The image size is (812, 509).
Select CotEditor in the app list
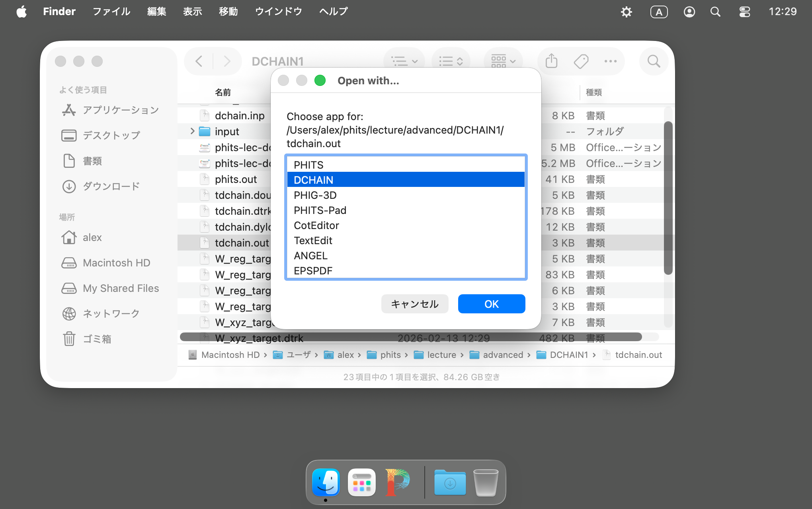316,225
